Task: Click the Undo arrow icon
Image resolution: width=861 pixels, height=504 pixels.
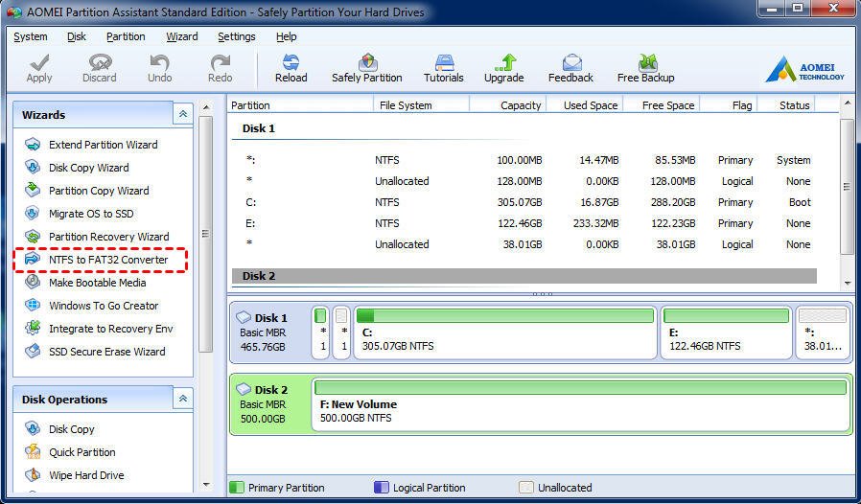Action: pyautogui.click(x=160, y=61)
